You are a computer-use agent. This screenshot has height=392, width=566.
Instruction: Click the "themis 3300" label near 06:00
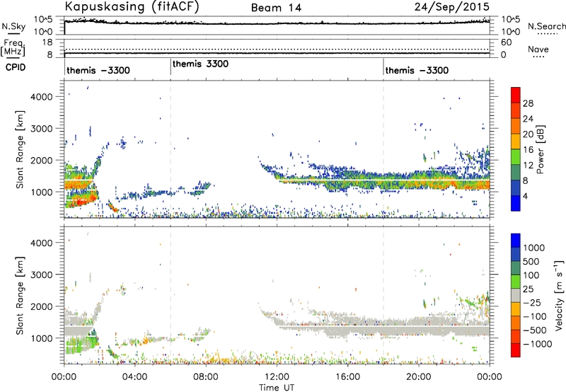pos(200,64)
